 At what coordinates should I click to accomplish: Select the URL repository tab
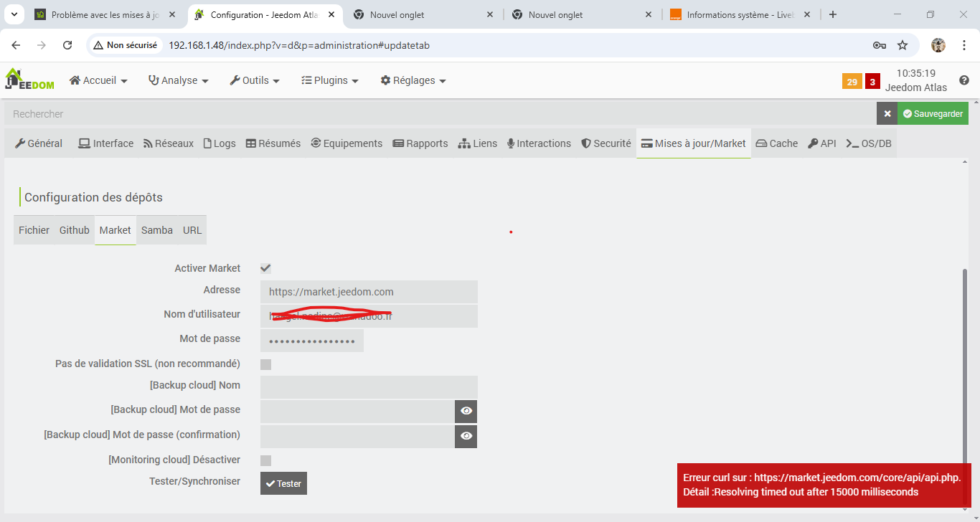click(x=192, y=230)
